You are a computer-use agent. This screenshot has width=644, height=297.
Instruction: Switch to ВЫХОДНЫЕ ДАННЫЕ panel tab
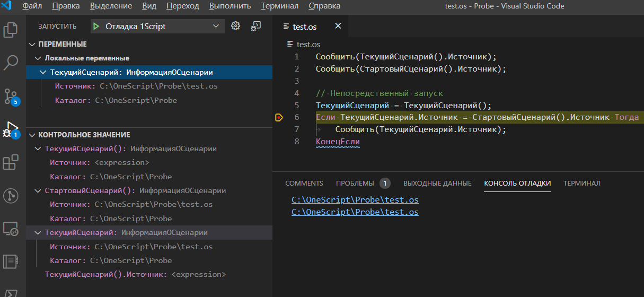pos(437,184)
